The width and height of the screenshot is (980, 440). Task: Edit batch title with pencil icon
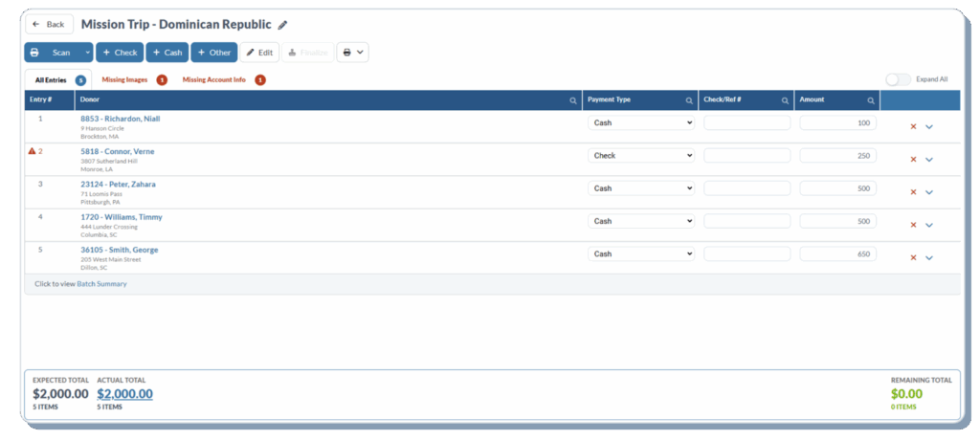click(x=283, y=25)
